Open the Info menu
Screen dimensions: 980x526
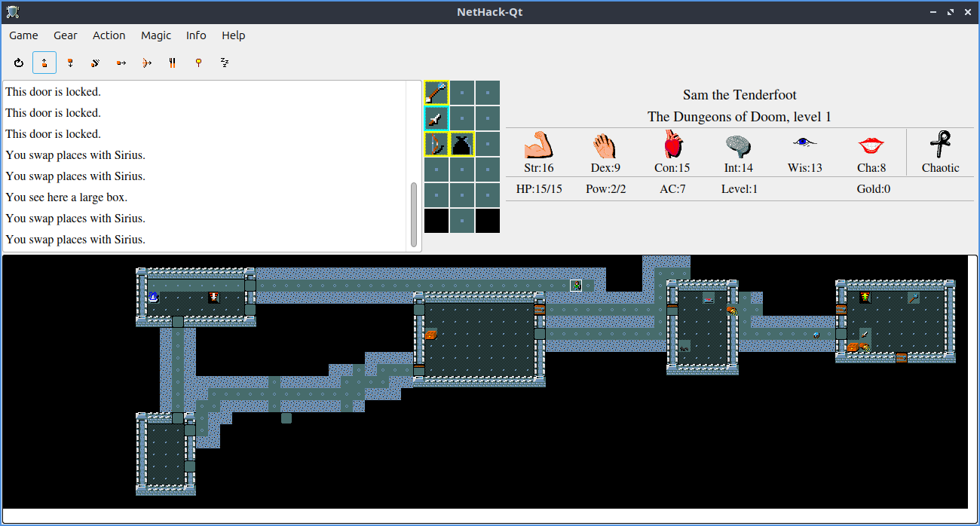pos(196,35)
